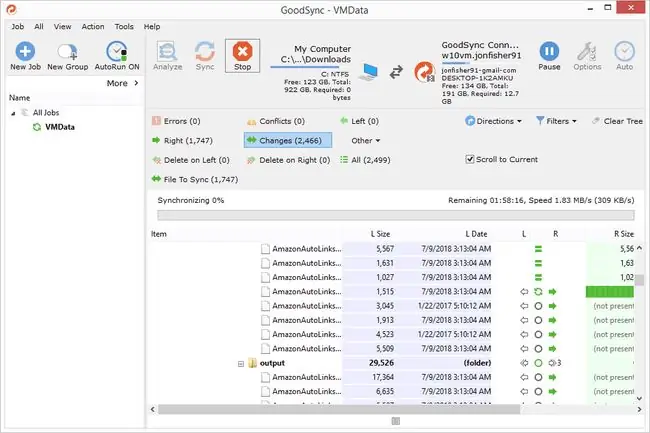
Task: Click the green transfer progress bar on 1,515 row
Action: point(610,292)
